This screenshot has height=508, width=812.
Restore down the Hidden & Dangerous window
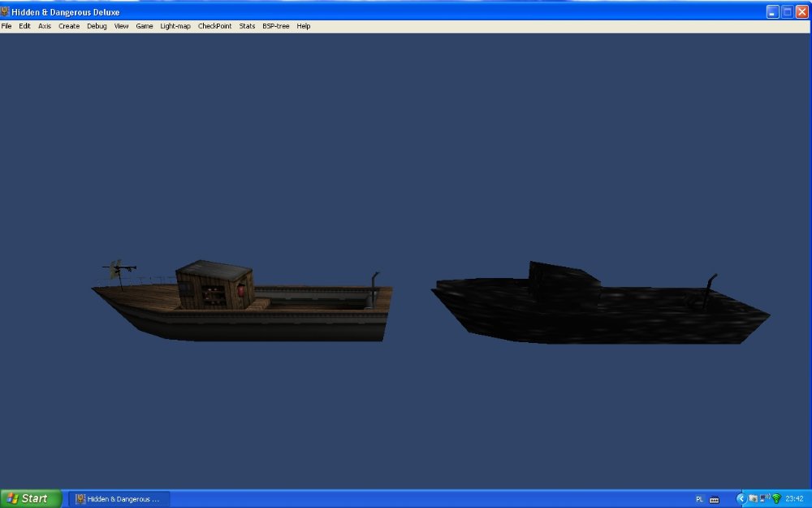787,12
